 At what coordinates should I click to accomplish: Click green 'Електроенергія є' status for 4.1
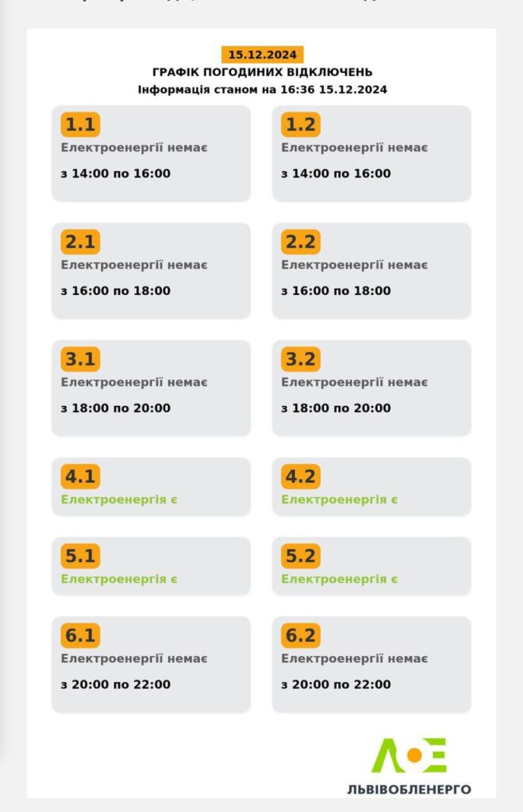pyautogui.click(x=119, y=500)
